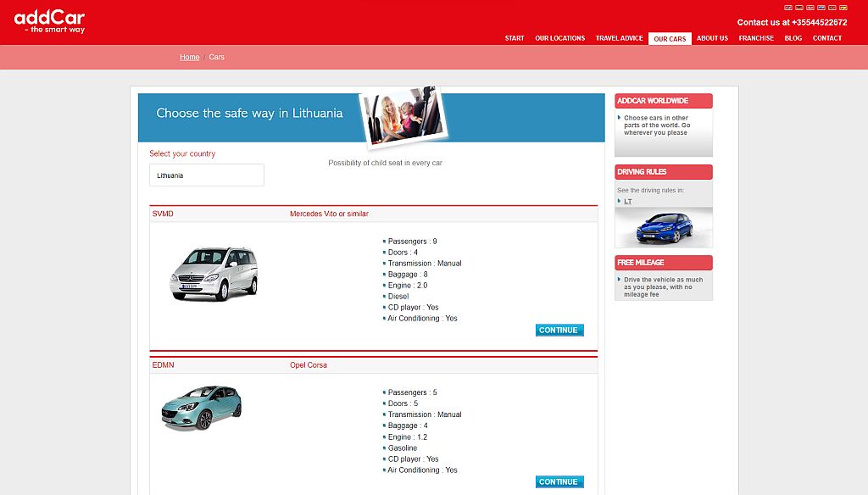Click the yellow flag language icon
Viewport: 868px width, 495px height.
pos(843,7)
